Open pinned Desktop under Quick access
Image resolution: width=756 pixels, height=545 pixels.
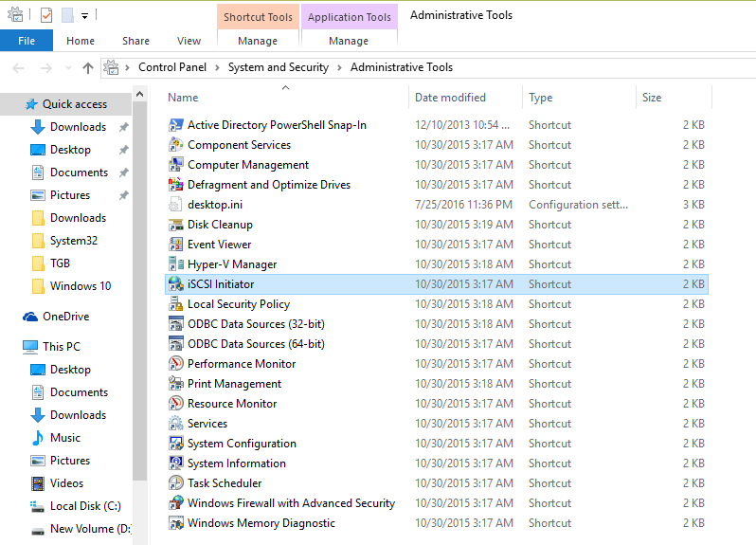click(x=70, y=150)
